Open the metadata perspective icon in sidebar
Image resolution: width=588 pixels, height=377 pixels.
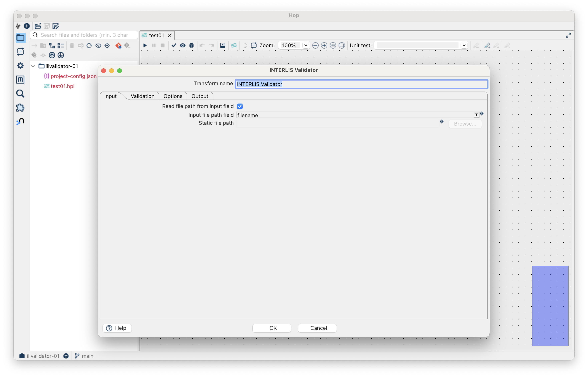coord(20,80)
